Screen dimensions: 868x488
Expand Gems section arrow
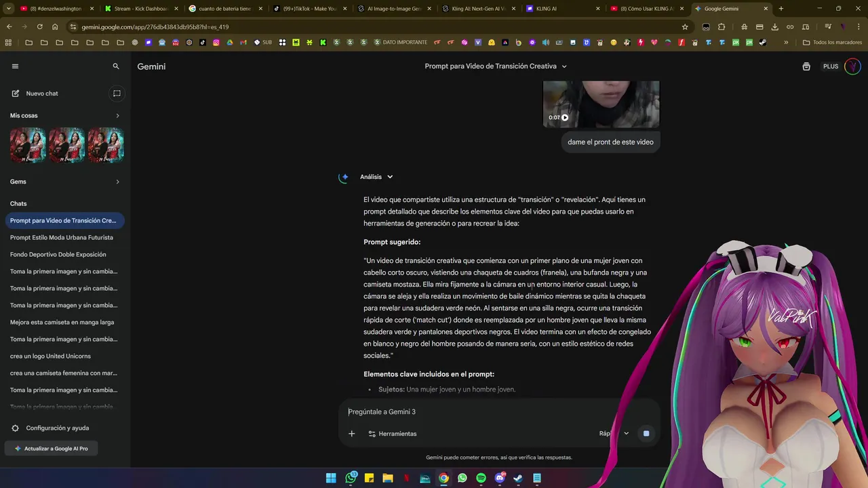point(117,182)
